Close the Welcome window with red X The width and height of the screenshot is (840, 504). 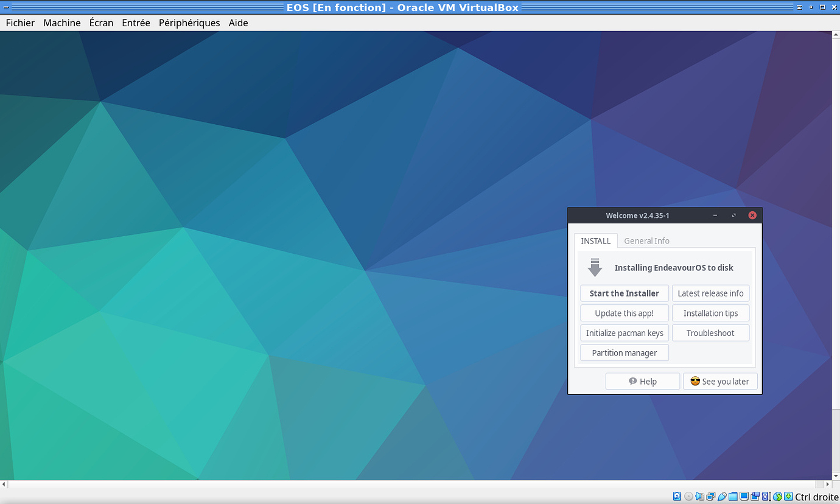[752, 215]
